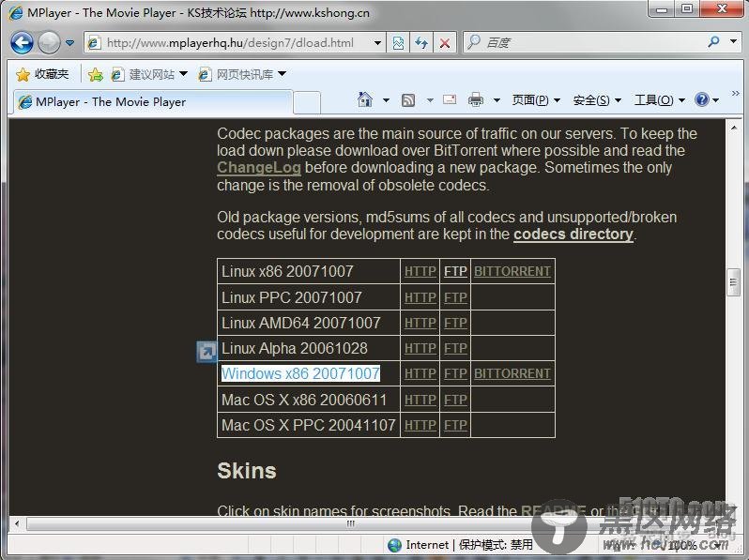Click the horizontal scrollbar left arrow
Screen dimensions: 749x560
(17, 523)
